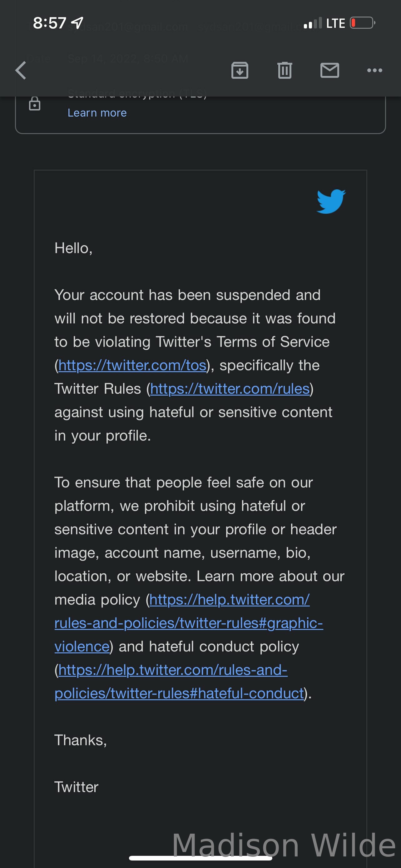Viewport: 401px width, 868px height.
Task: Tap the home indicator bar
Action: pyautogui.click(x=200, y=858)
